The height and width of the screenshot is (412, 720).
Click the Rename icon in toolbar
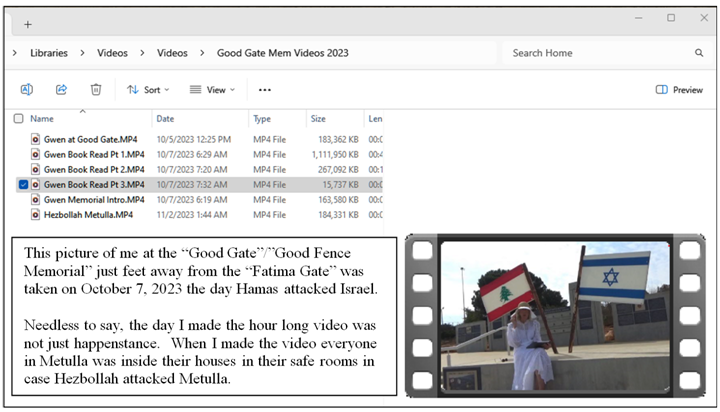pos(27,89)
